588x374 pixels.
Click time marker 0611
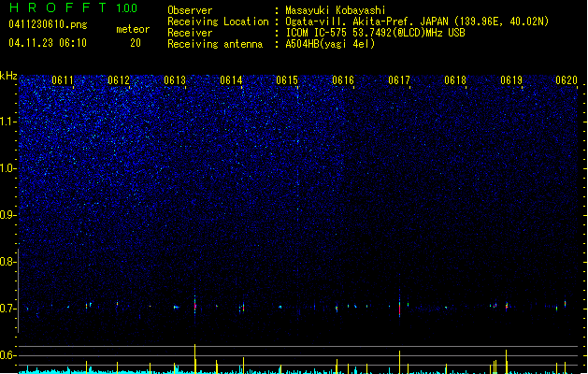click(x=63, y=80)
